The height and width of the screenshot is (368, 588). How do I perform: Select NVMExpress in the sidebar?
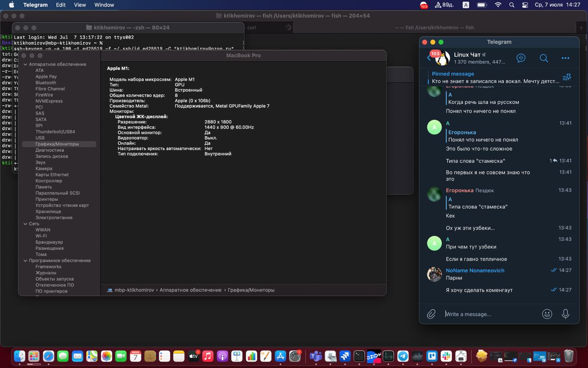pos(49,101)
